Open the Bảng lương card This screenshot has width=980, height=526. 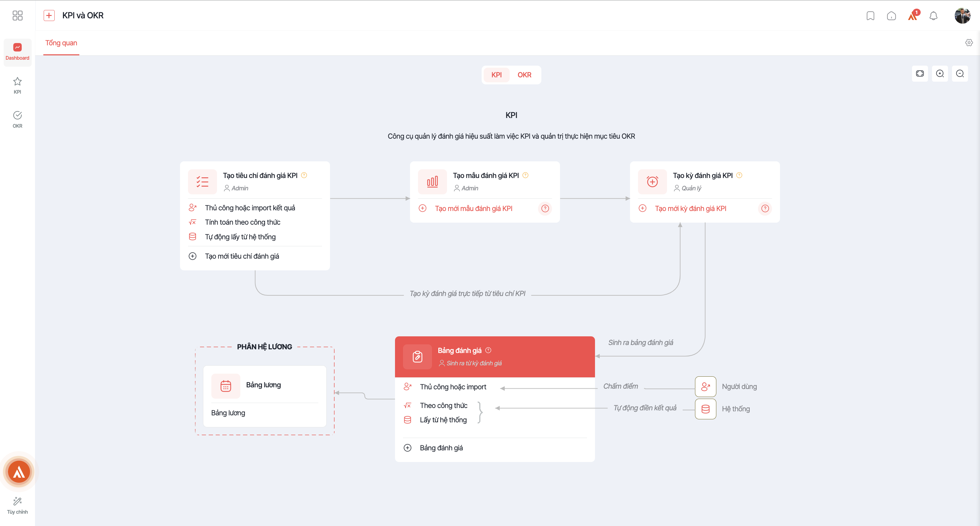pos(265,396)
